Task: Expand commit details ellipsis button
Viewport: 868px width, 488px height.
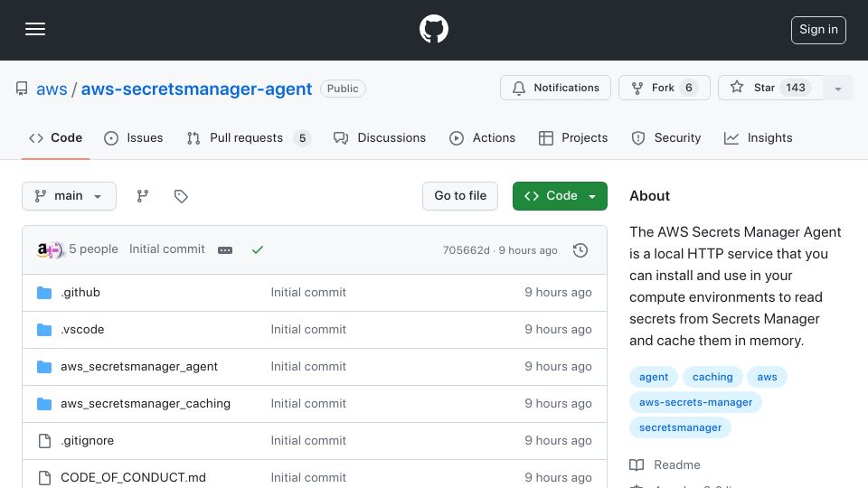Action: click(x=225, y=250)
